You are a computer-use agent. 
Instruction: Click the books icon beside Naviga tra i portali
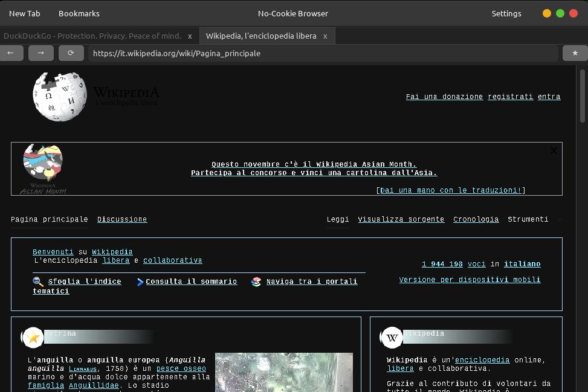click(x=256, y=281)
